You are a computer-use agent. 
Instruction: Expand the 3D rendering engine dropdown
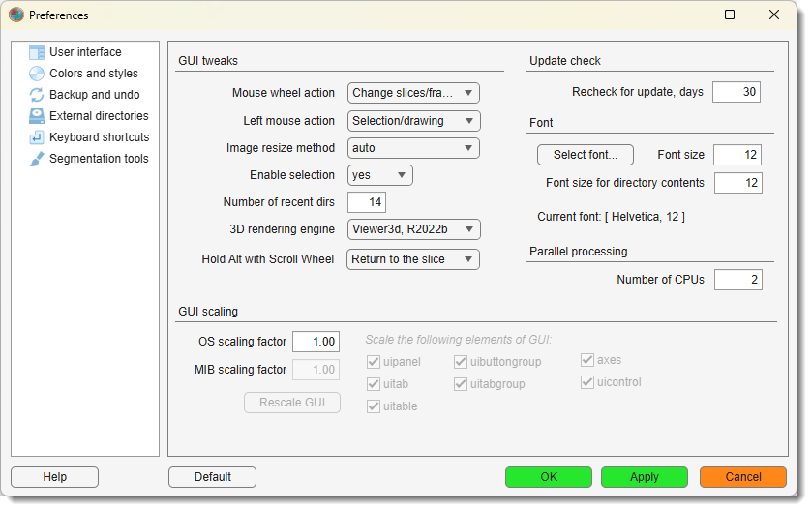(414, 229)
